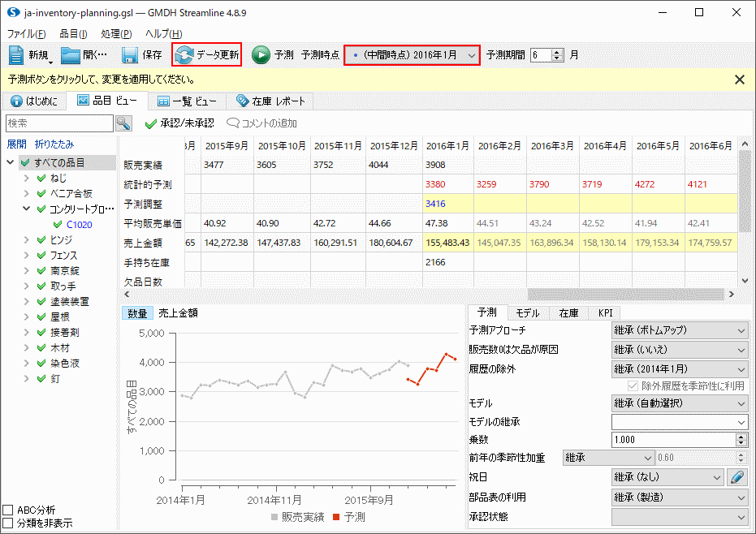Click the search magnifier icon

pyautogui.click(x=123, y=123)
